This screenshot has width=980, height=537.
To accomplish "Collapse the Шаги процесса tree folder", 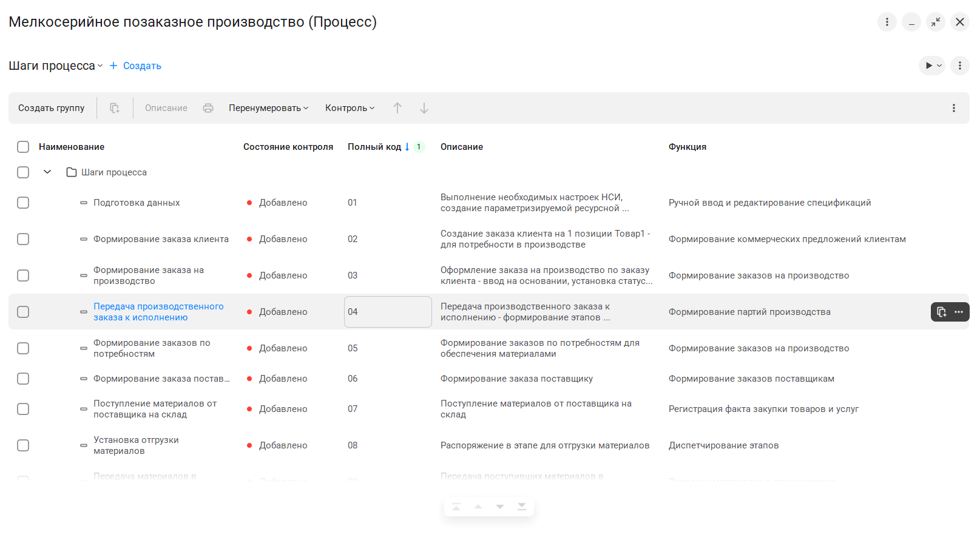I will click(47, 172).
